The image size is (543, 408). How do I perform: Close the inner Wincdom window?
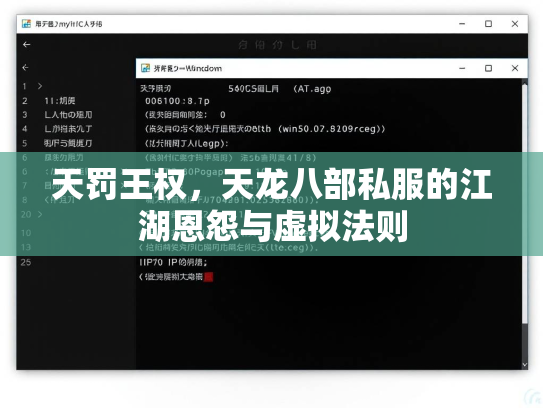515,68
